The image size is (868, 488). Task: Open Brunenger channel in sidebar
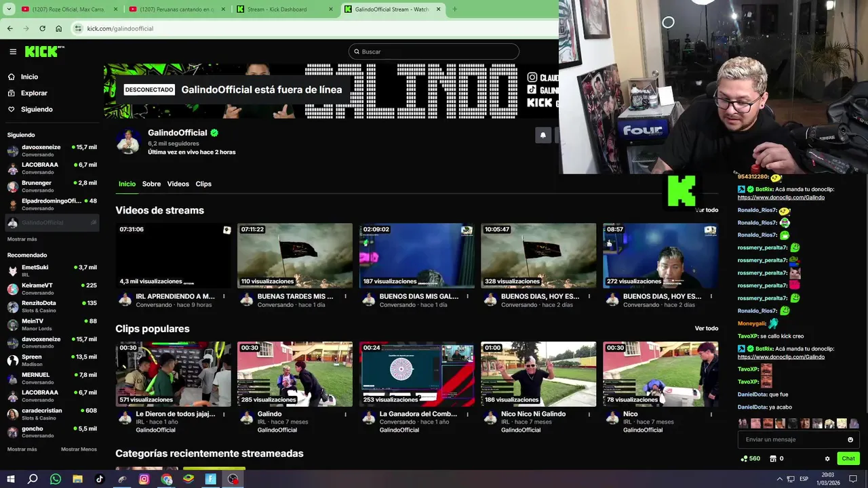pyautogui.click(x=52, y=186)
